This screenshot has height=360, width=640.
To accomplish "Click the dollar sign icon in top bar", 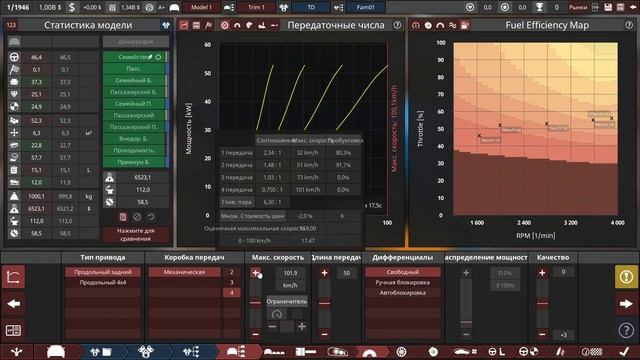I will click(x=72, y=7).
